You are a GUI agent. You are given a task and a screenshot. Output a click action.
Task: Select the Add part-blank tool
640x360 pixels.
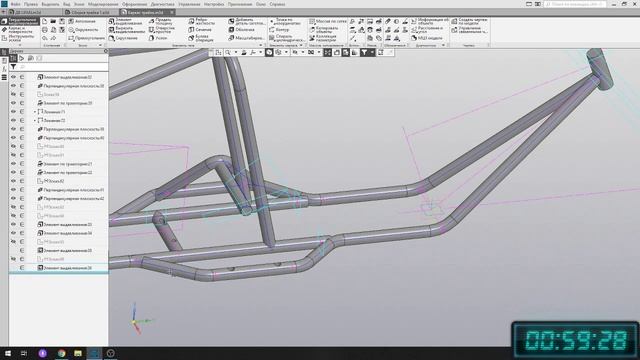click(x=246, y=21)
